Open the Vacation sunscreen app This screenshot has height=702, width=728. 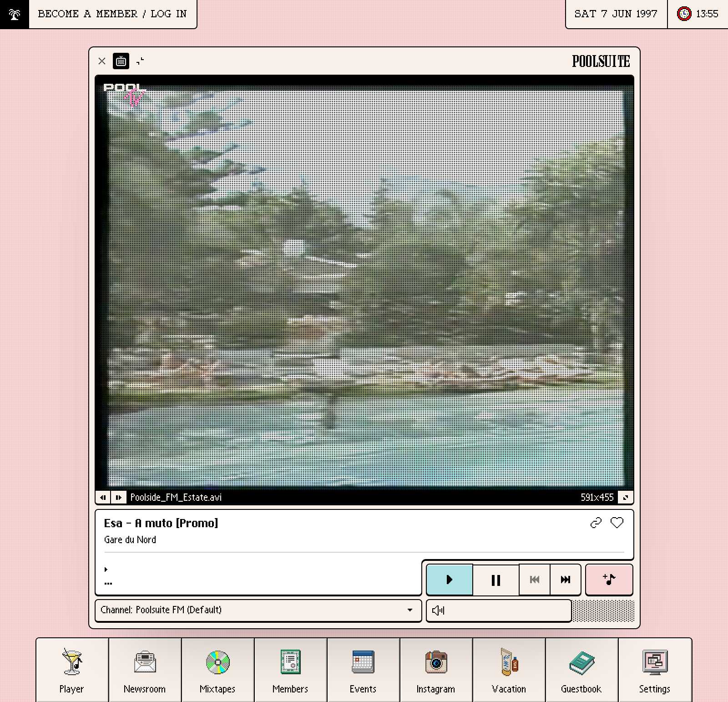tap(509, 670)
